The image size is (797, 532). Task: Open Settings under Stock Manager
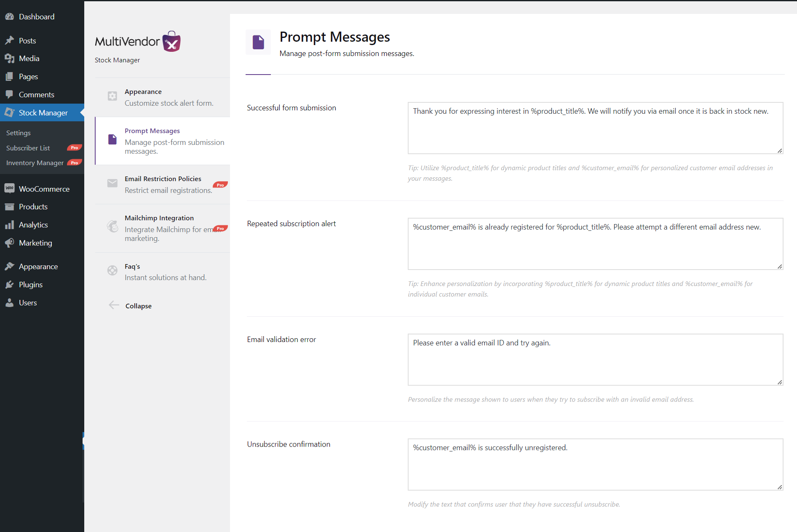tap(19, 133)
